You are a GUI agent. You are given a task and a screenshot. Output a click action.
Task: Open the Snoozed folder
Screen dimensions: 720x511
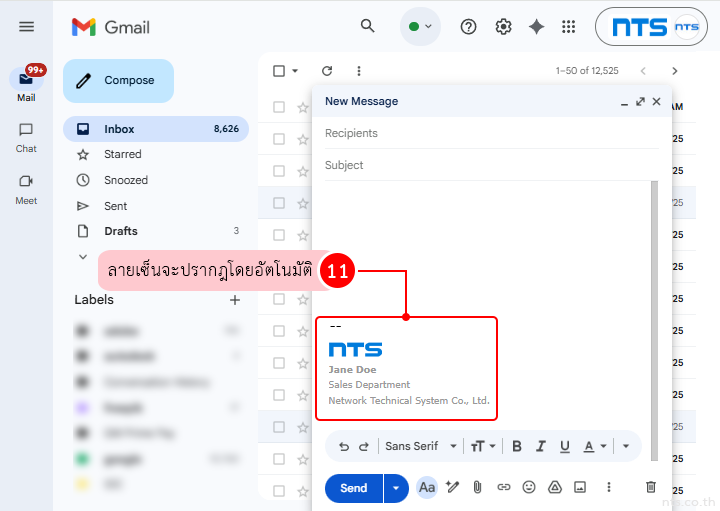[x=156, y=180]
